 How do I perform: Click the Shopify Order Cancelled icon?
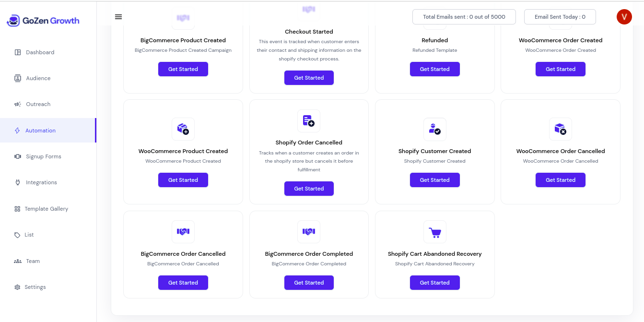[309, 121]
